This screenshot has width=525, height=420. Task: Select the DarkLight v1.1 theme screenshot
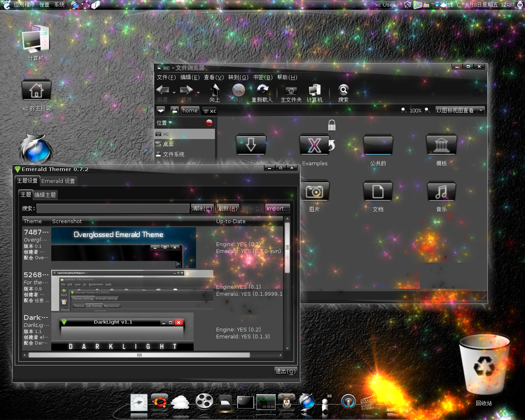click(122, 332)
